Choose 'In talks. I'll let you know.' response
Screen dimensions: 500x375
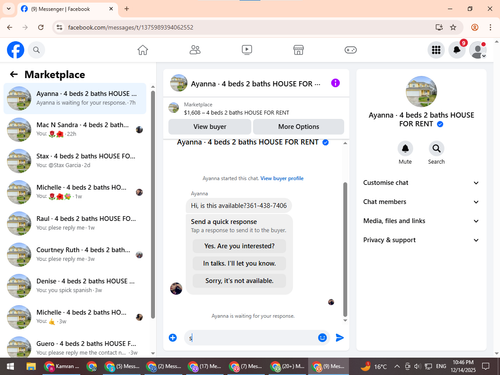point(239,263)
